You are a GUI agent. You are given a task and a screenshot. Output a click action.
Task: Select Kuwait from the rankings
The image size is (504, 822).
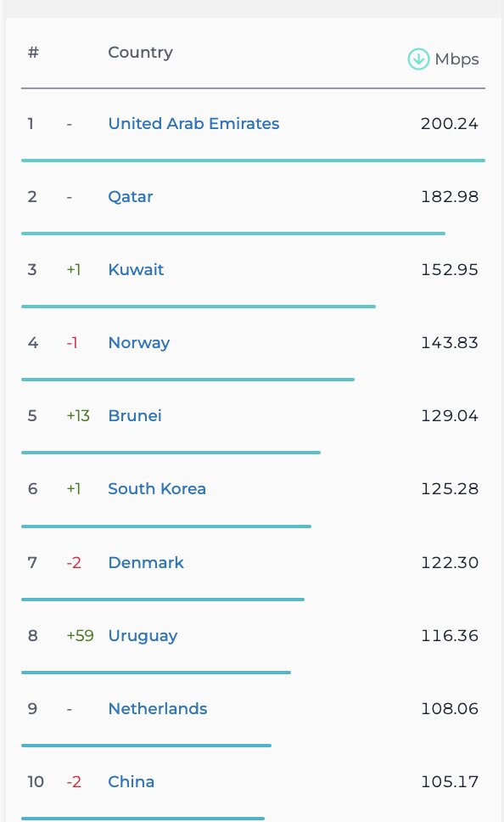coord(136,269)
